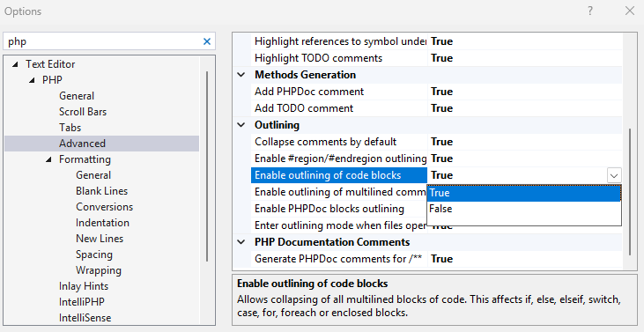Click True value of Highlight TODO comments

pyautogui.click(x=441, y=58)
